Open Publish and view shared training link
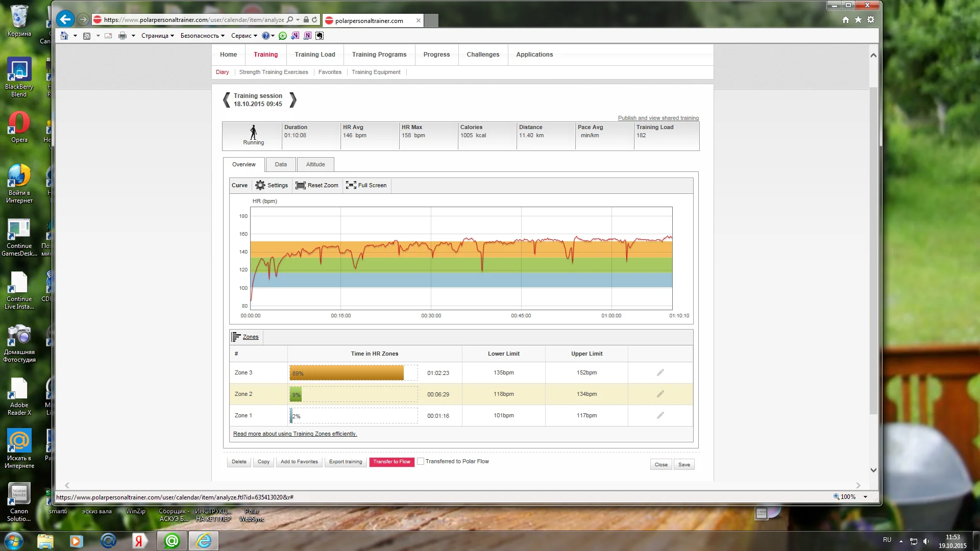The height and width of the screenshot is (551, 980). tap(658, 118)
